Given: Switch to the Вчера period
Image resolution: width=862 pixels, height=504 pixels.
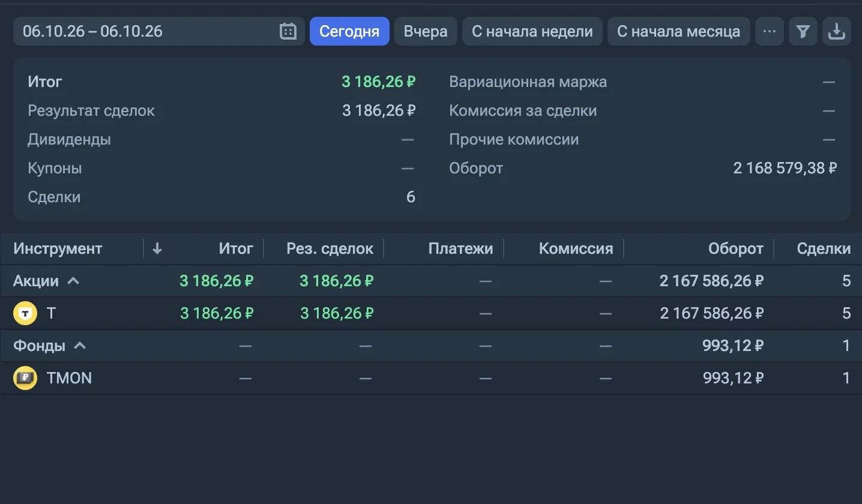Looking at the screenshot, I should [x=426, y=31].
